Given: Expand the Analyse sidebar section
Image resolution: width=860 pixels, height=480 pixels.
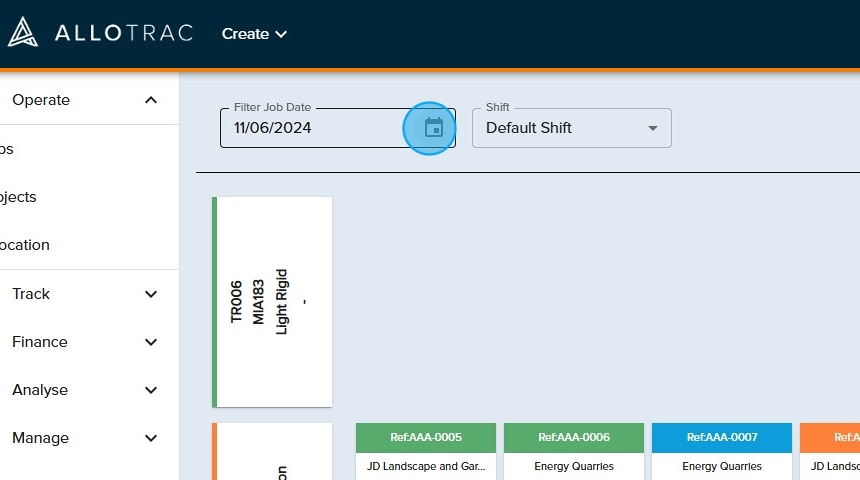Looking at the screenshot, I should 150,390.
